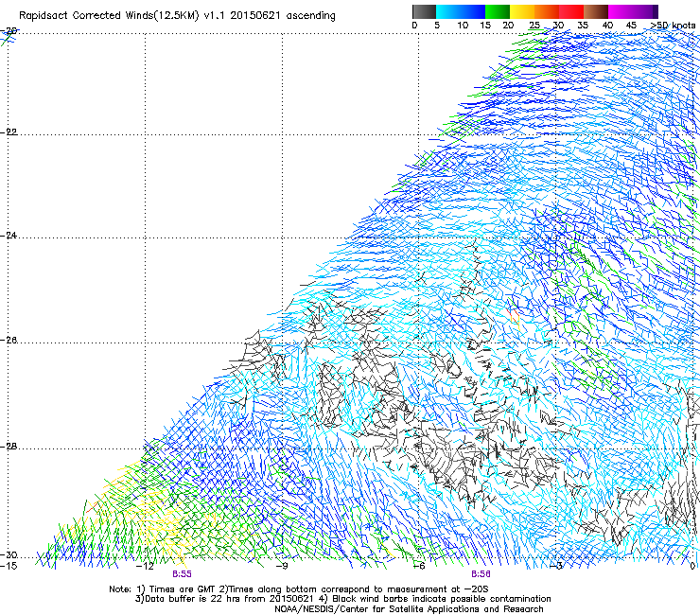Click the red-orange wind barb near -26 latitude
The image size is (700, 615).
[x=515, y=317]
